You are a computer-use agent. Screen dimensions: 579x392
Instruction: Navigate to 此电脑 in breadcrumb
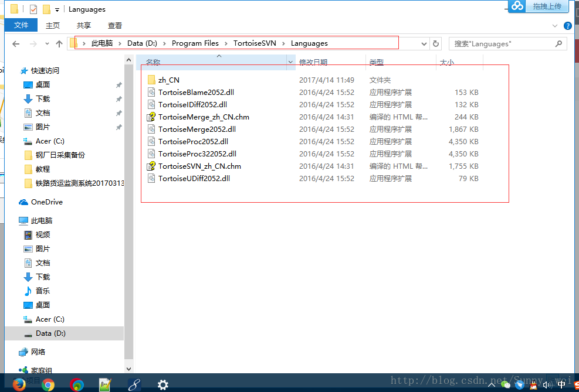(102, 43)
